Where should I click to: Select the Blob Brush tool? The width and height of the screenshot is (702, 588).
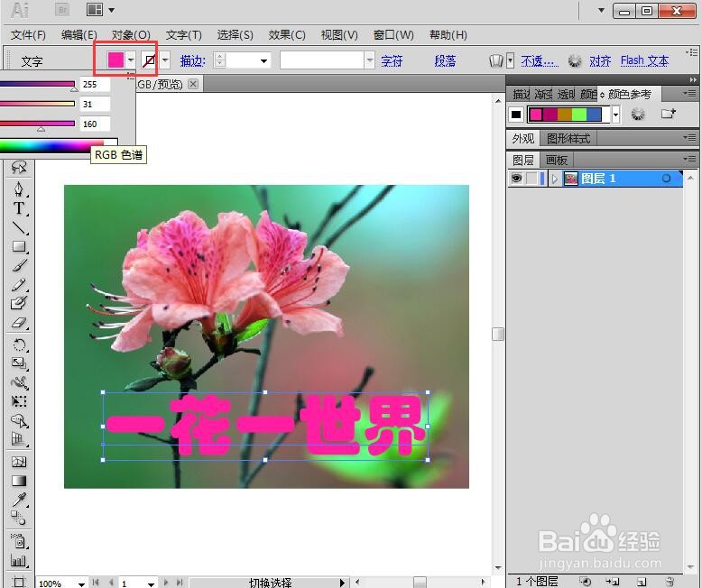(19, 303)
